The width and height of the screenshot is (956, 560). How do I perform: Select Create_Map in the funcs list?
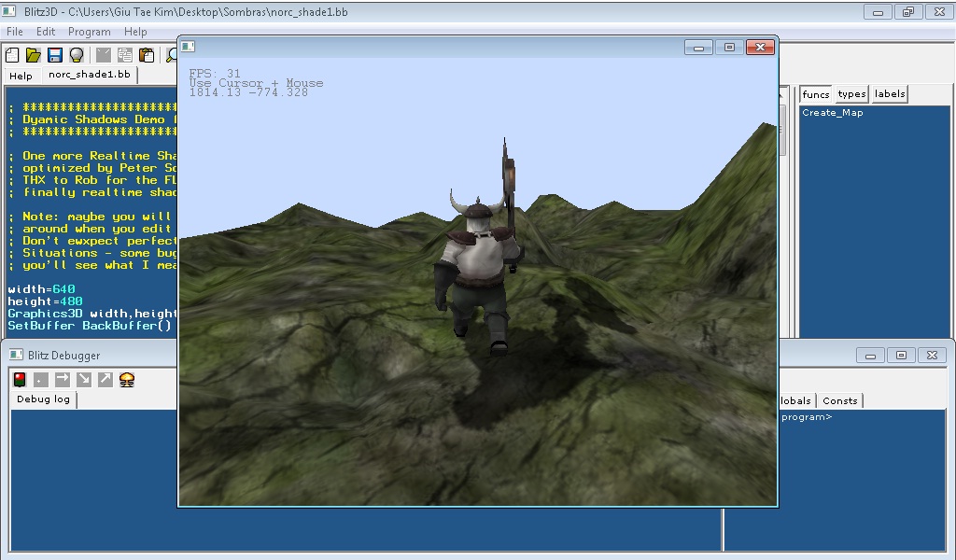tap(832, 113)
